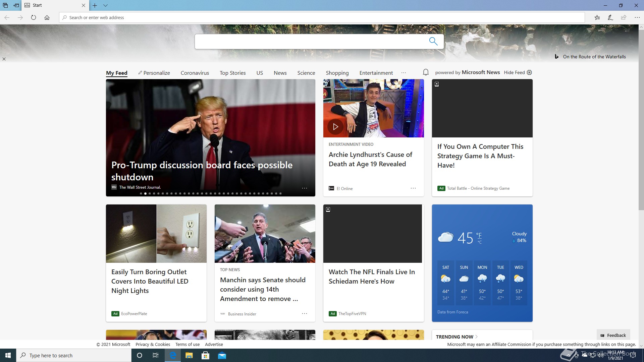The image size is (644, 362).
Task: Switch to Top Stories tab
Action: point(233,73)
